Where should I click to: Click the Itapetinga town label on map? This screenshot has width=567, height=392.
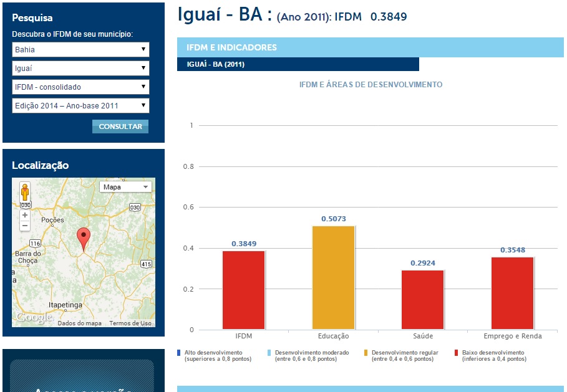tap(65, 305)
